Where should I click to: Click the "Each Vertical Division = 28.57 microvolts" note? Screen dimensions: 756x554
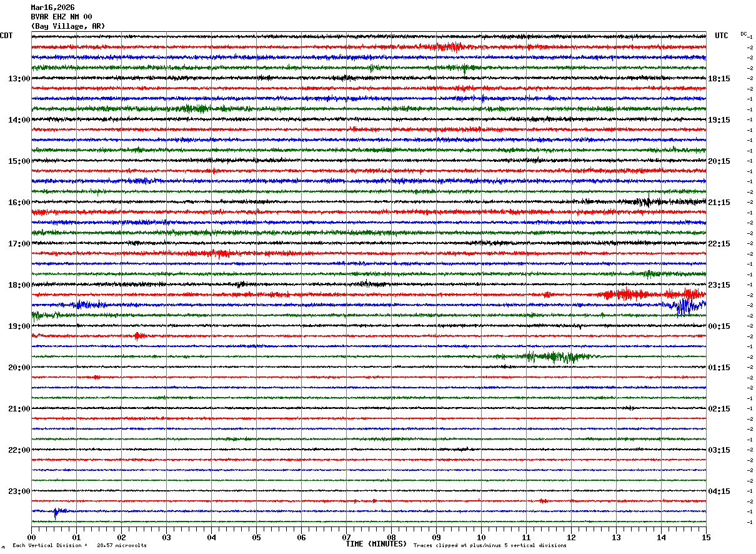(79, 546)
